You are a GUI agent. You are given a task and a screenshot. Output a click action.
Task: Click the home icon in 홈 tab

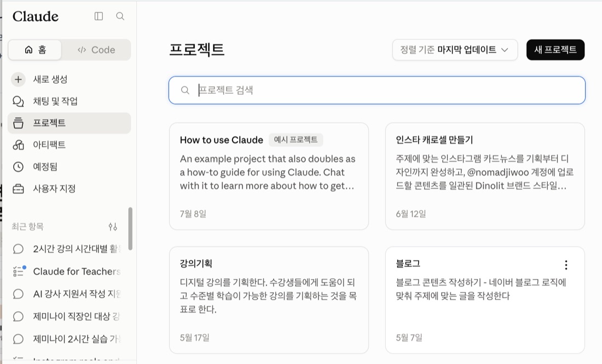point(28,50)
